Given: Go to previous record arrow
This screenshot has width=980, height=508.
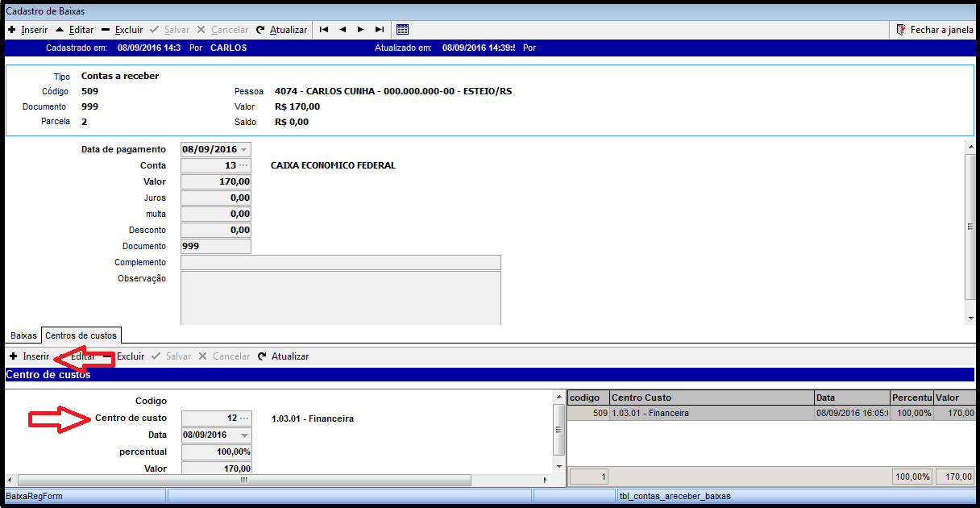Looking at the screenshot, I should 343,30.
